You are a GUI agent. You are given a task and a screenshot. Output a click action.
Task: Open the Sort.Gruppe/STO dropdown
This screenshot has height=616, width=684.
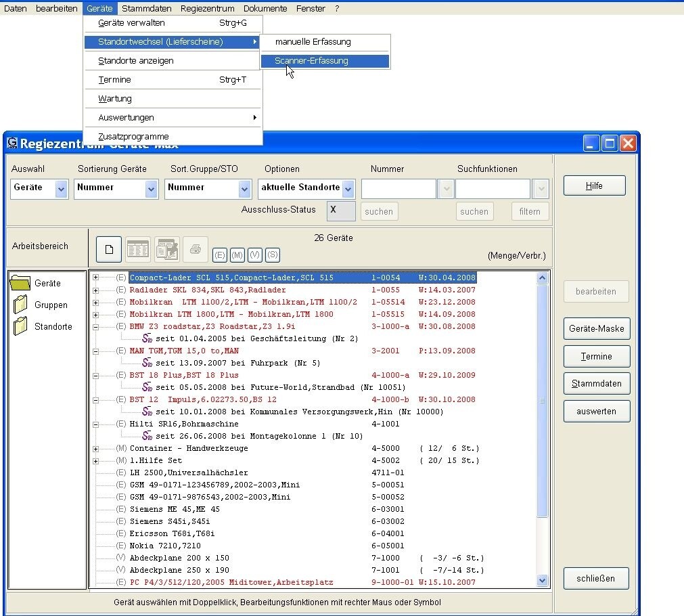[244, 189]
